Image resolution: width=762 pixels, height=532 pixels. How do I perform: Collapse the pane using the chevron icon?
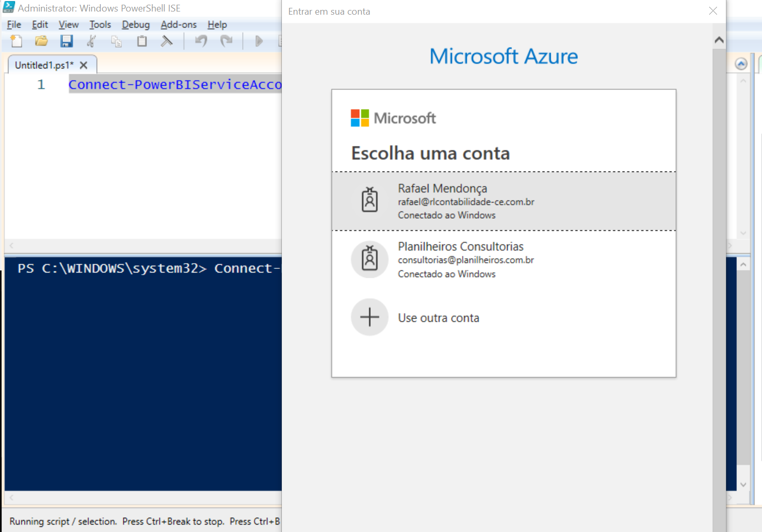pyautogui.click(x=741, y=63)
